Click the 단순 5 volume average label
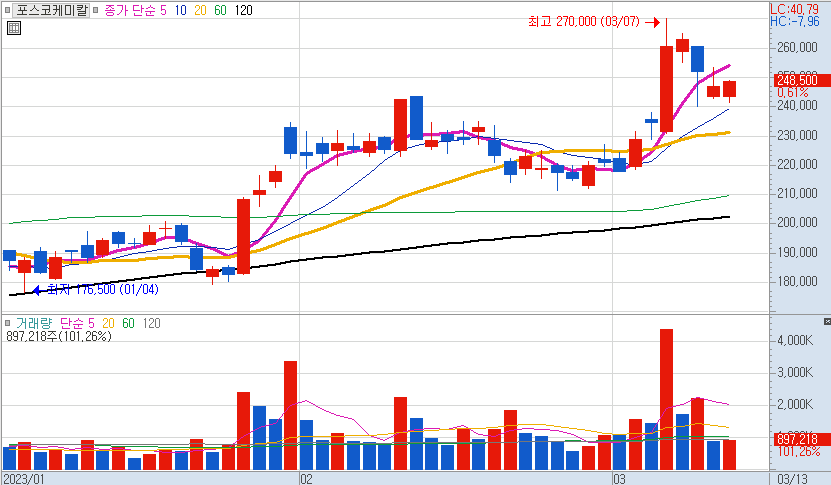The height and width of the screenshot is (485, 831). coord(77,323)
